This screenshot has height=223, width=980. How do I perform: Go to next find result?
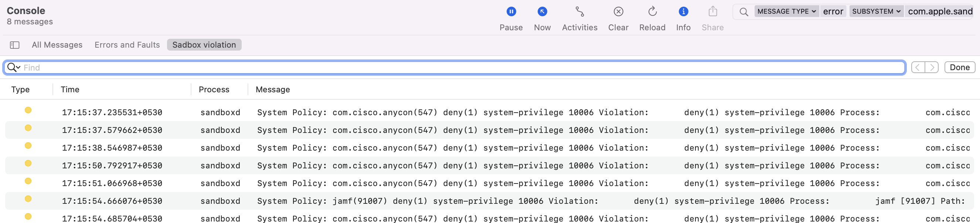[x=932, y=68]
